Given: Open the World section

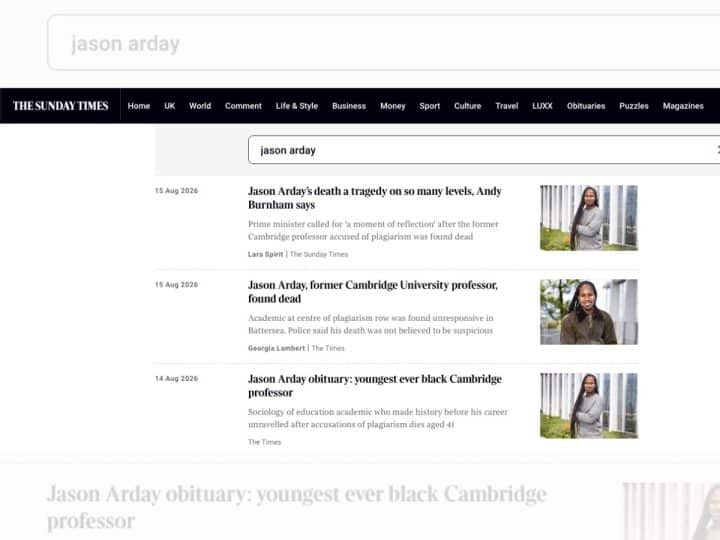Looking at the screenshot, I should tap(200, 106).
